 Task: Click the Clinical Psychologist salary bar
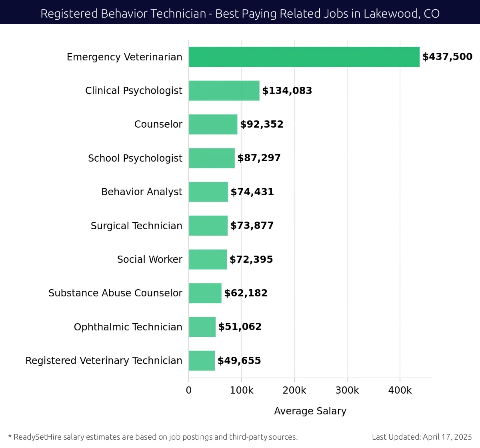[x=224, y=90]
